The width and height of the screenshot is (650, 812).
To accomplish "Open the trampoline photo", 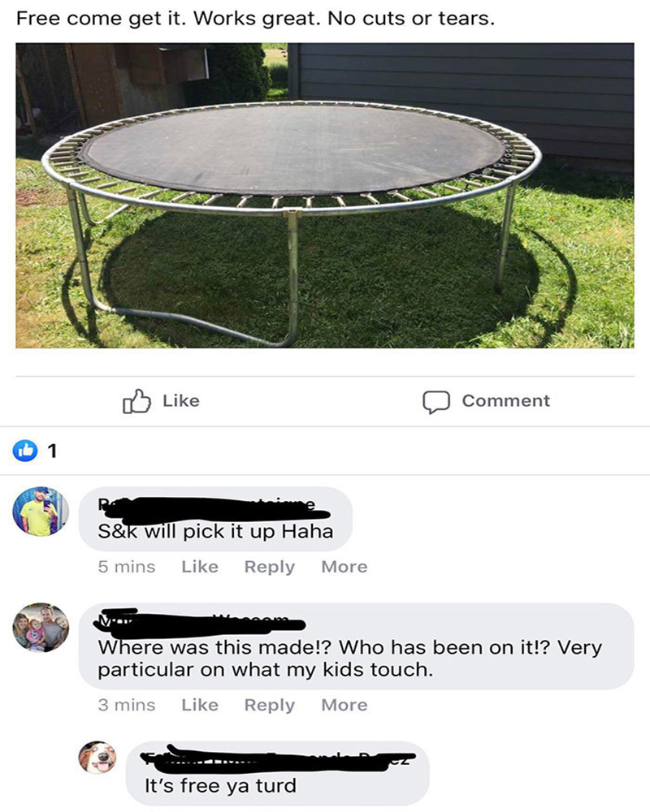I will [324, 195].
